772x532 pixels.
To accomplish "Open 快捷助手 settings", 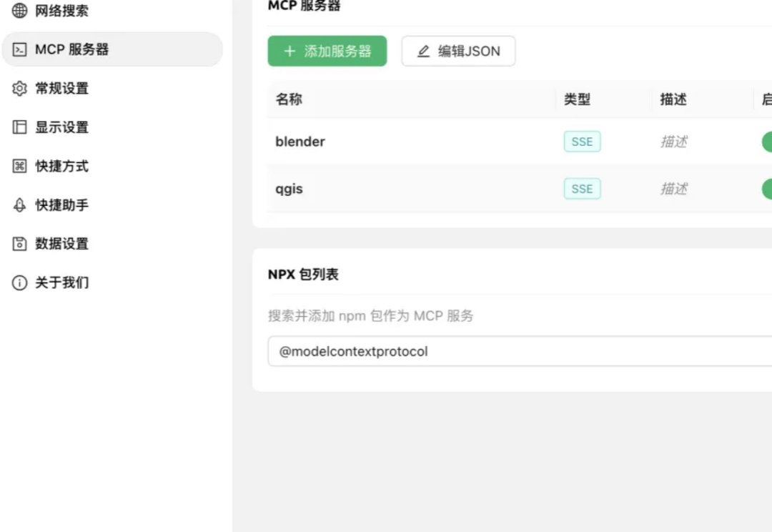I will (x=112, y=205).
